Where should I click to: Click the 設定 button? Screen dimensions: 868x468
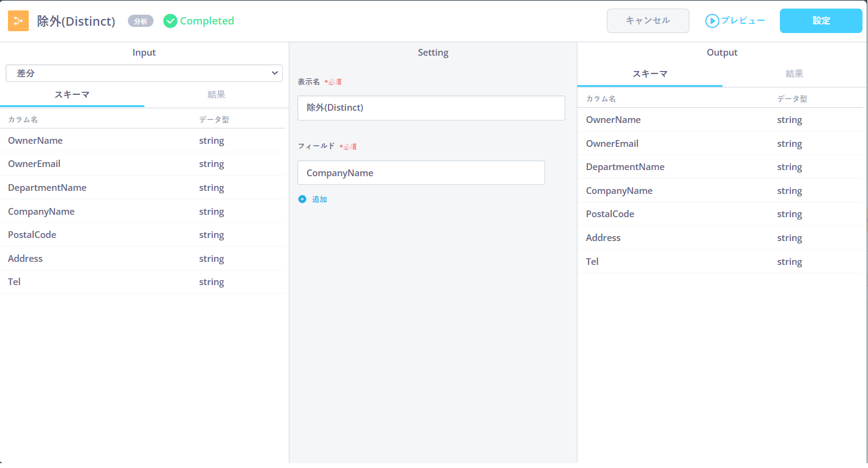tap(821, 21)
